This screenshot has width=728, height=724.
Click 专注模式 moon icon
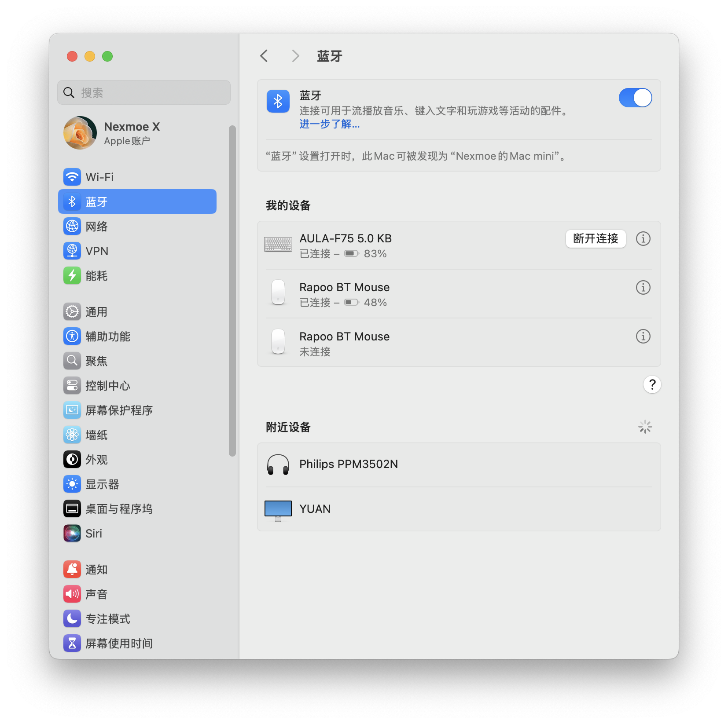point(72,619)
